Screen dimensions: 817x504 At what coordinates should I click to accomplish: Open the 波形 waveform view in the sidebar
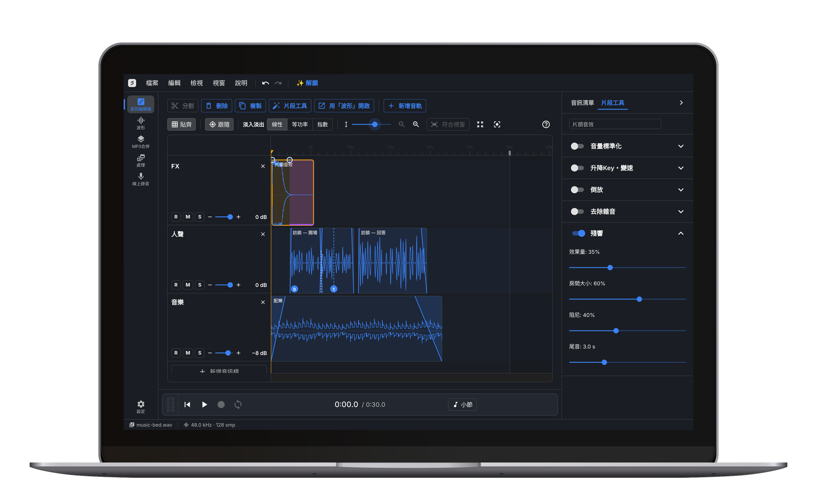tap(141, 123)
